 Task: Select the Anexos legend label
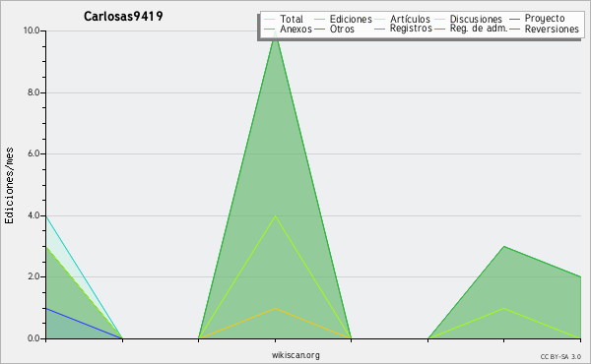pyautogui.click(x=295, y=29)
